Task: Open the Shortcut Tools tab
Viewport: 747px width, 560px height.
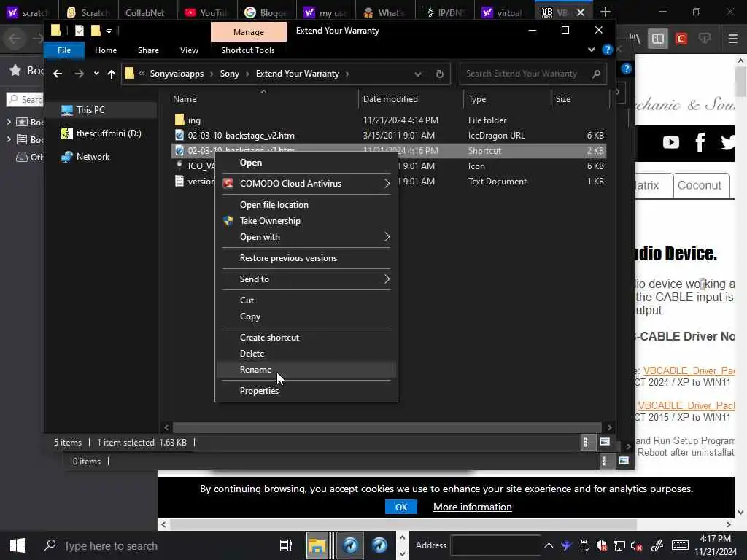Action: (248, 50)
